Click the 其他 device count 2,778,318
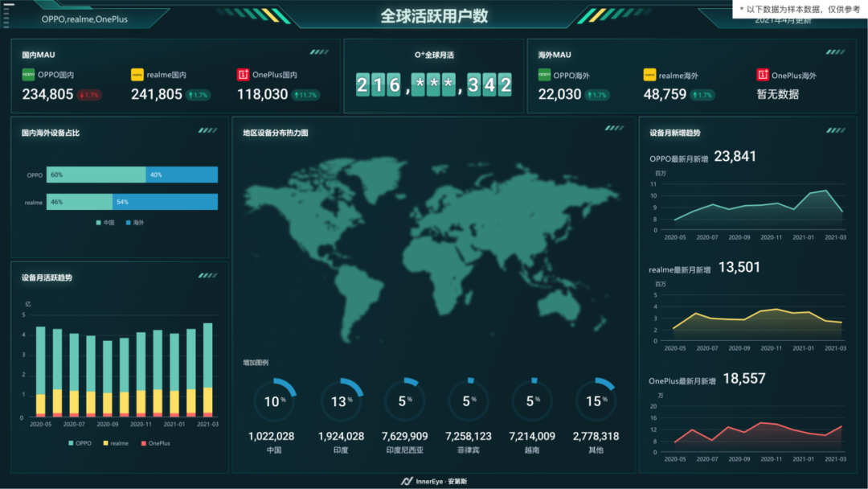The width and height of the screenshot is (868, 489). pyautogui.click(x=596, y=437)
